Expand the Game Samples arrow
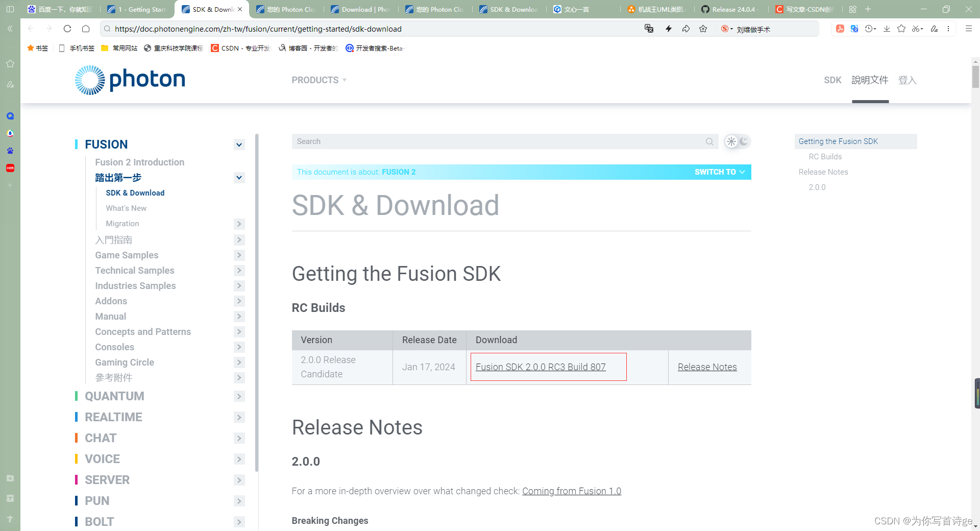 pyautogui.click(x=239, y=255)
